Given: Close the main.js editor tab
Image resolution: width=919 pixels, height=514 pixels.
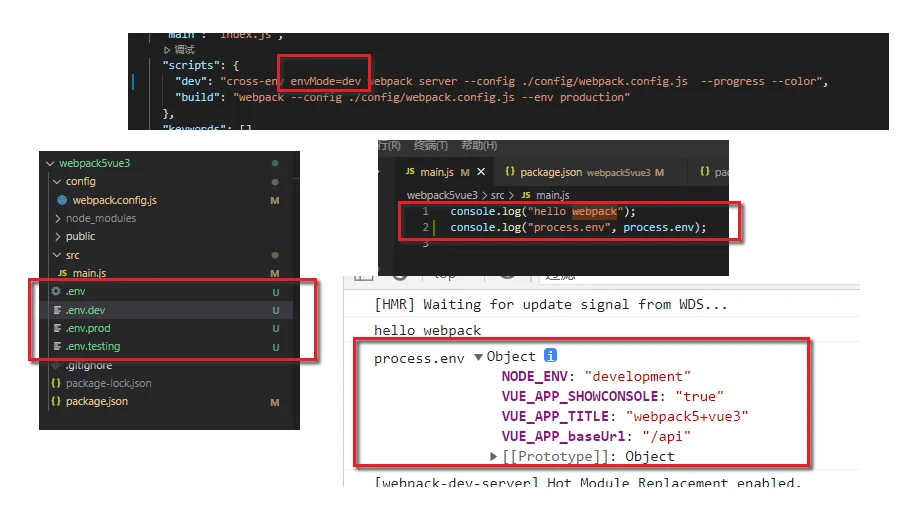Looking at the screenshot, I should pos(481,172).
